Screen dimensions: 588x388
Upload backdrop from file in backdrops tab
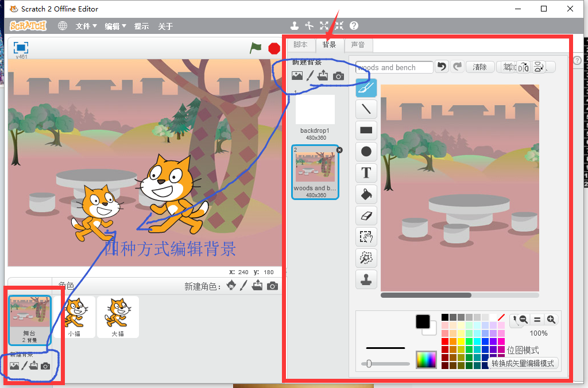pyautogui.click(x=323, y=76)
